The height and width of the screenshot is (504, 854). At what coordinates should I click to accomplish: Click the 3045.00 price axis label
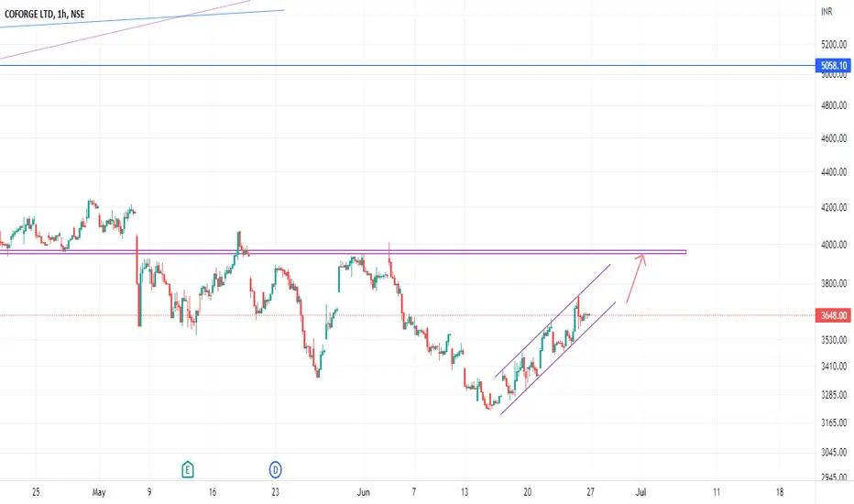click(x=834, y=453)
